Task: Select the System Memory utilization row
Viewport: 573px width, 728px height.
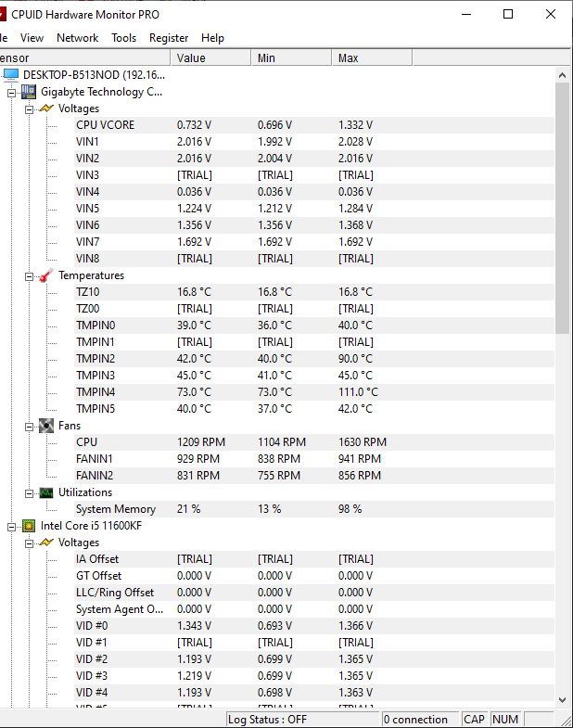Action: click(x=116, y=509)
